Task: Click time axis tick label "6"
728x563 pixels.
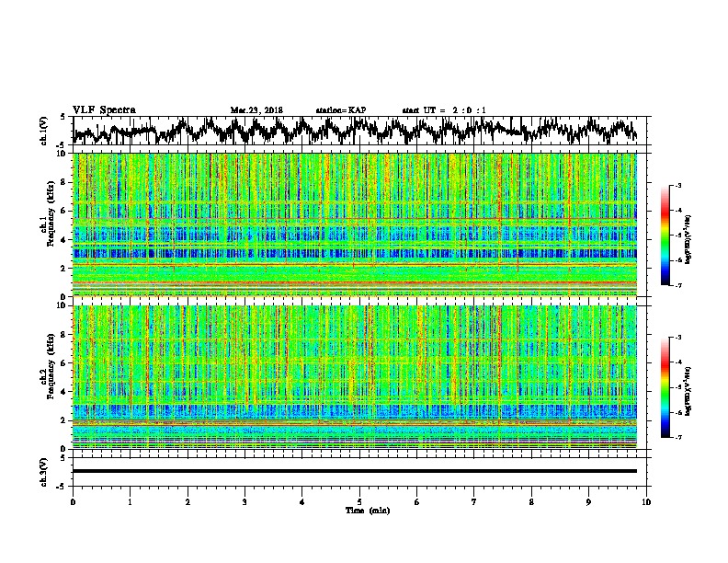Action: (x=417, y=502)
